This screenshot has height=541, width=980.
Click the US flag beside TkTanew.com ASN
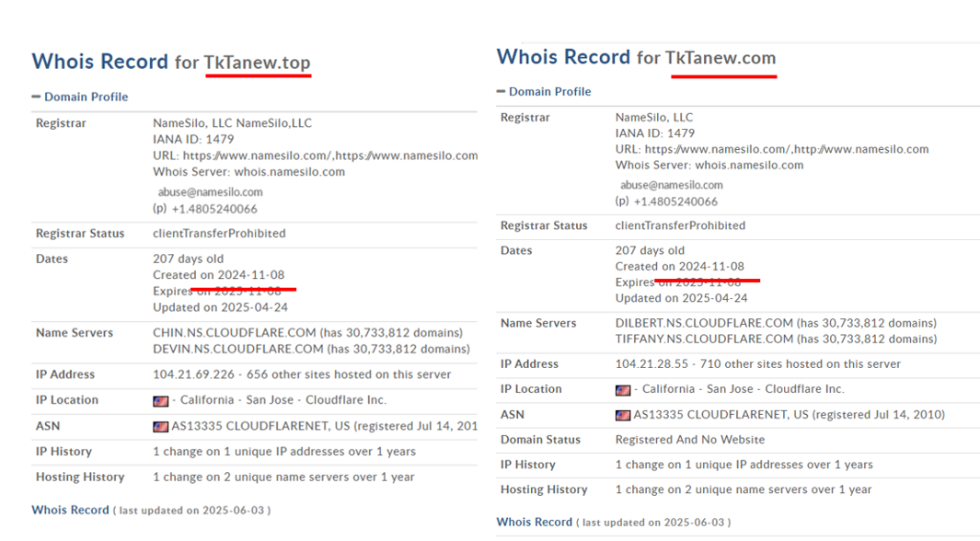click(x=622, y=414)
